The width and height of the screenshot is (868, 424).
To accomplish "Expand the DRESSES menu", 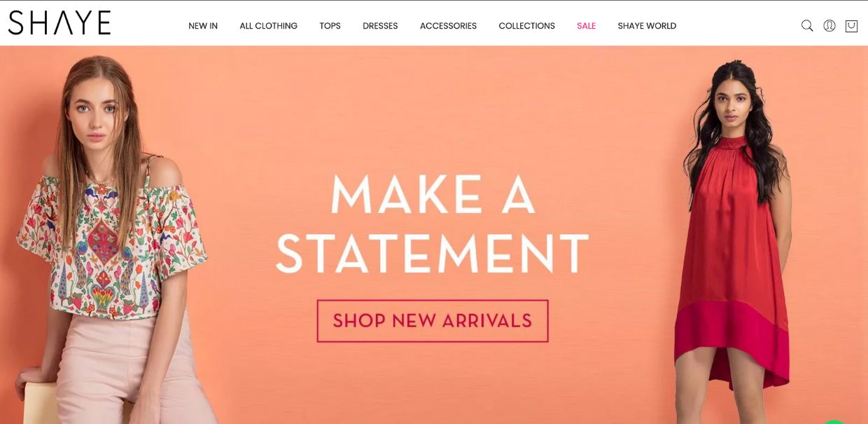I will tap(380, 26).
